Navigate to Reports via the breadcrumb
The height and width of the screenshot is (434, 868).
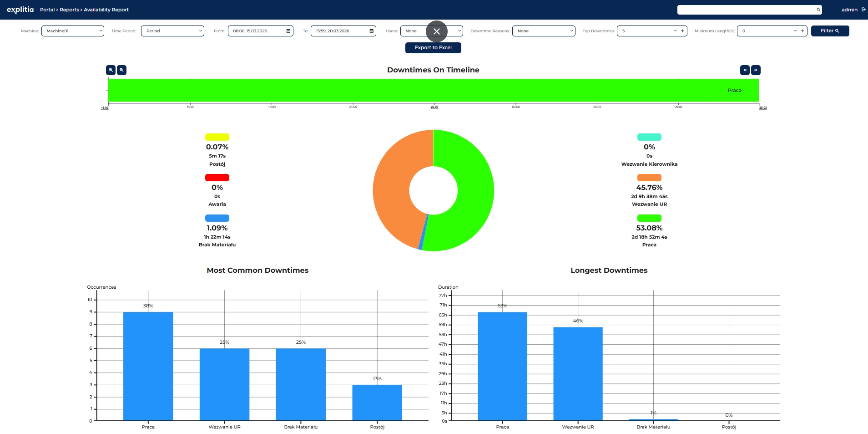[69, 10]
